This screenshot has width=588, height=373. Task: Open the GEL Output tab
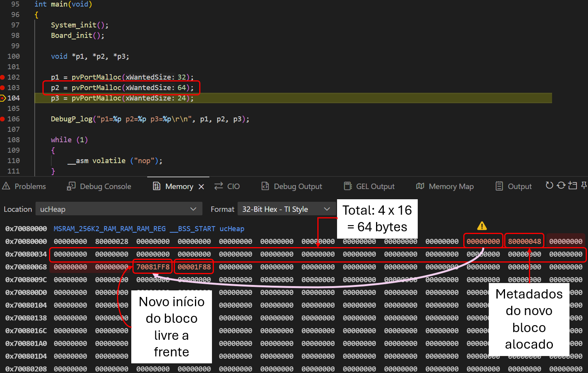[x=369, y=186]
